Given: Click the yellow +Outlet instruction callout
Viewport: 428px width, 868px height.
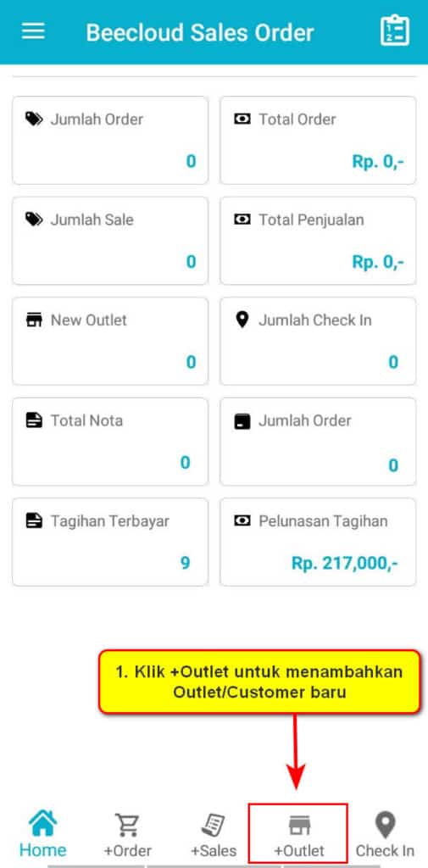Looking at the screenshot, I should (259, 682).
